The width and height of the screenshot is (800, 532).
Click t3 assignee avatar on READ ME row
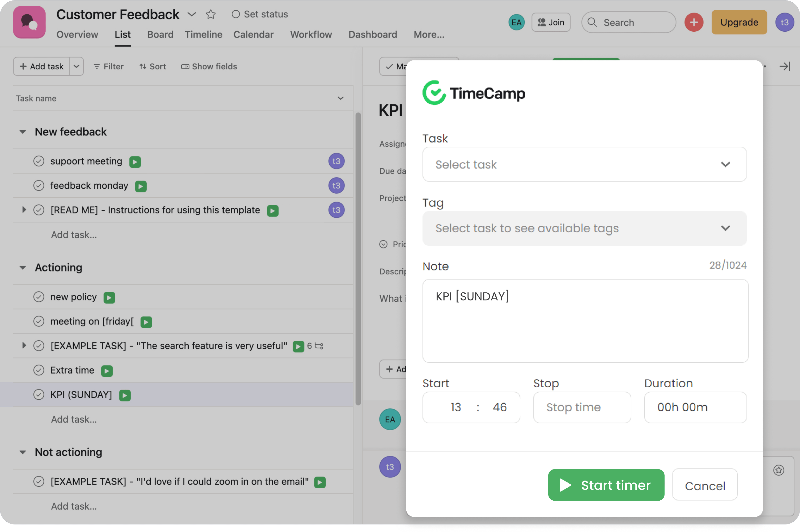pos(336,210)
